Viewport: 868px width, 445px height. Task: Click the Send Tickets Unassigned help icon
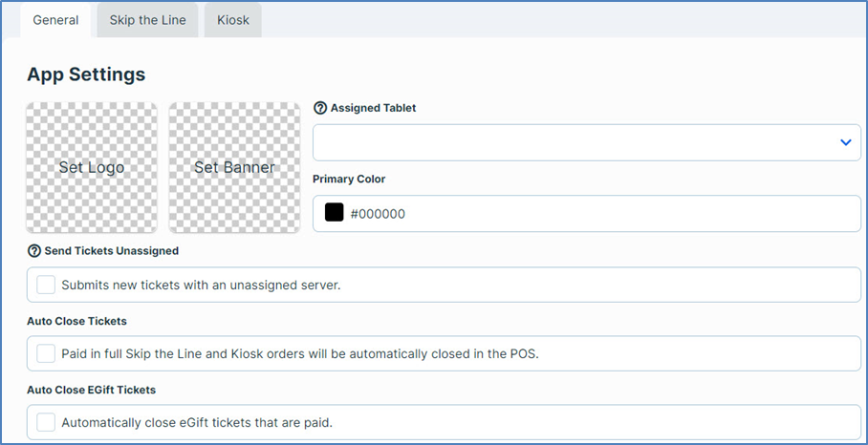click(33, 251)
